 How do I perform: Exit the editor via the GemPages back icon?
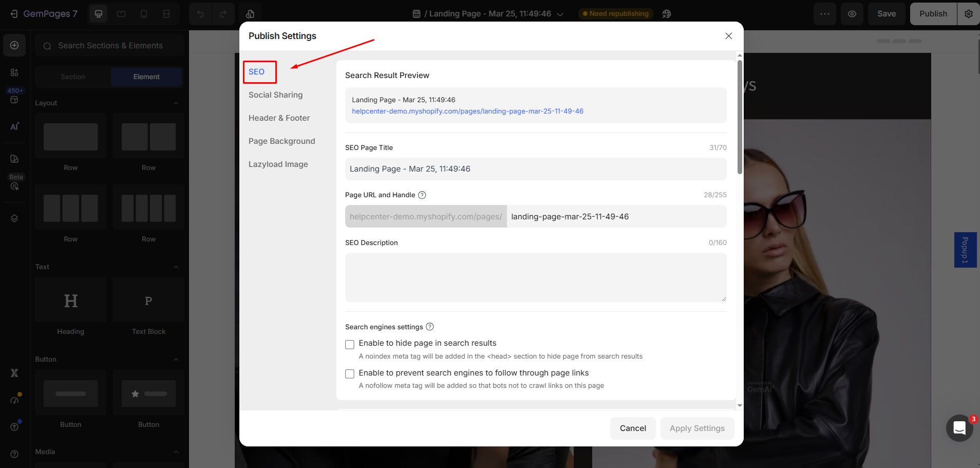pyautogui.click(x=14, y=14)
